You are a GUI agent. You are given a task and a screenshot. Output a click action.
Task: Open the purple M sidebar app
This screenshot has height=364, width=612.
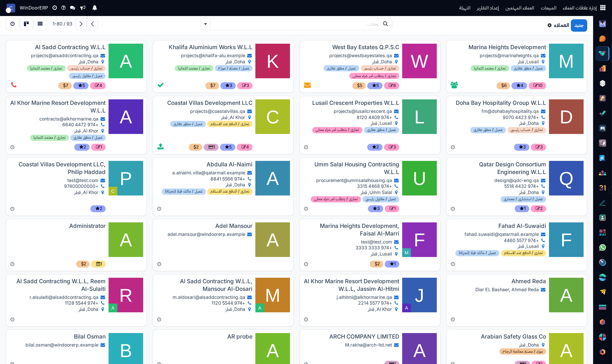point(602,24)
